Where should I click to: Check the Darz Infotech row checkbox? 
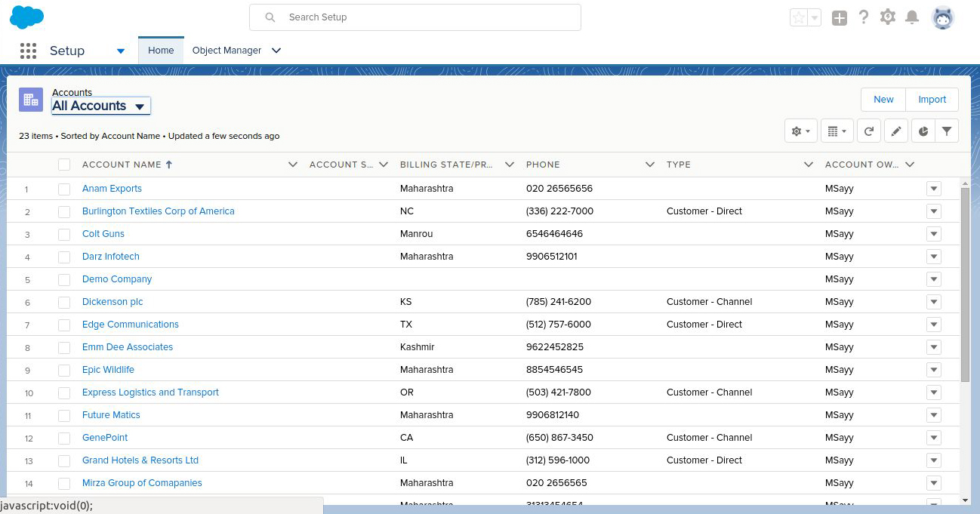pos(64,257)
